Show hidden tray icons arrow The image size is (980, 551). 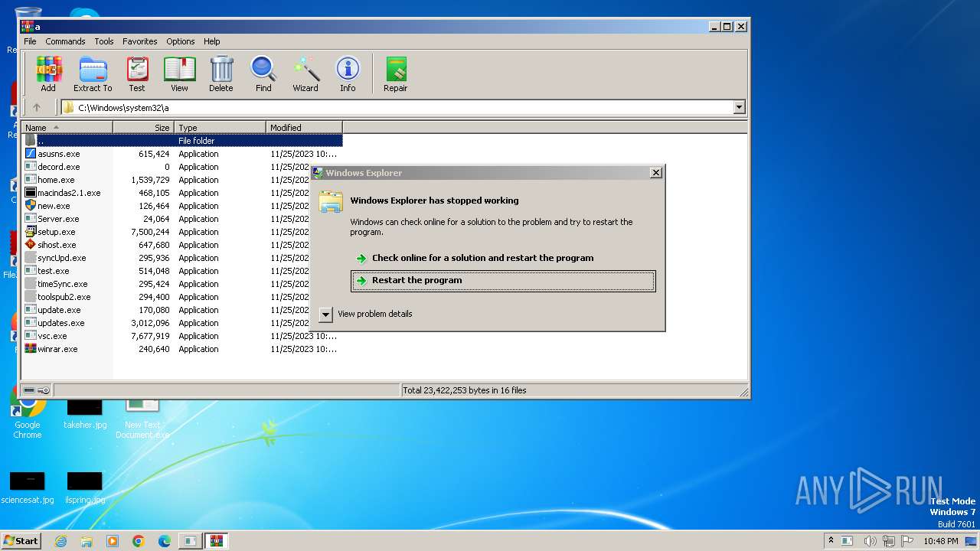point(831,541)
